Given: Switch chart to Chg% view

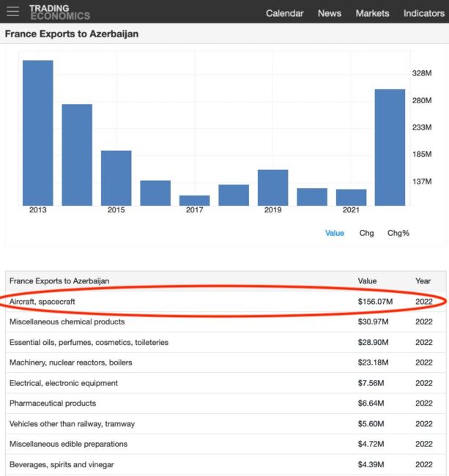Looking at the screenshot, I should tap(398, 233).
